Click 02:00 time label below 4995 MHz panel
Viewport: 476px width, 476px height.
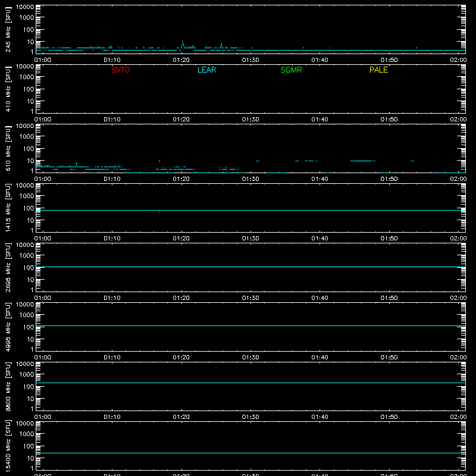[458, 358]
